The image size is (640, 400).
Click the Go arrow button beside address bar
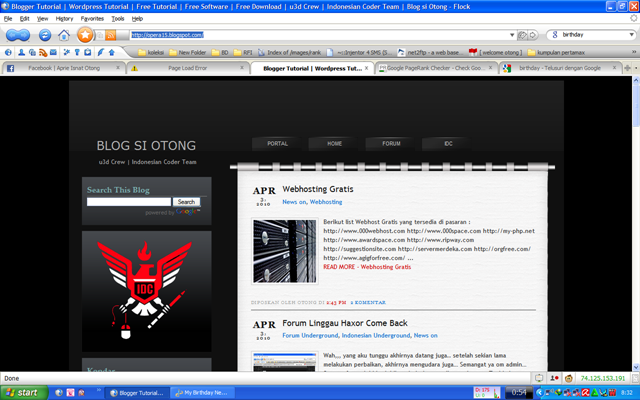pyautogui.click(x=533, y=35)
